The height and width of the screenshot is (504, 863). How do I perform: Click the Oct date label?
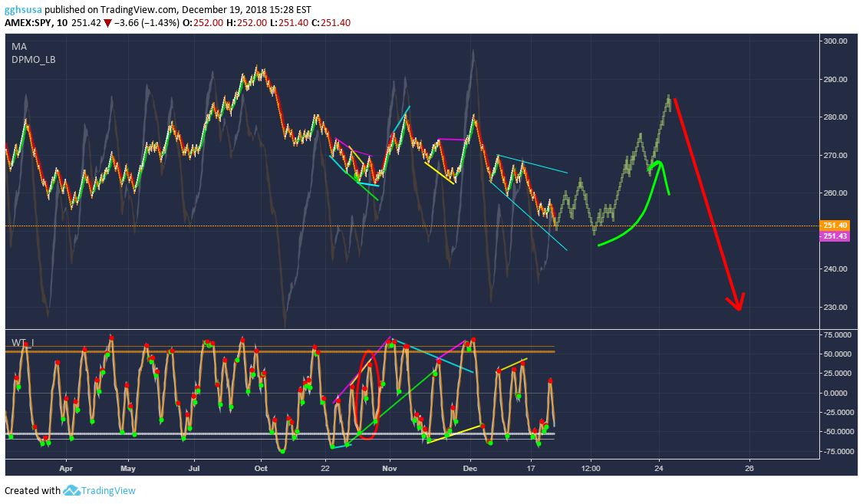(x=260, y=469)
